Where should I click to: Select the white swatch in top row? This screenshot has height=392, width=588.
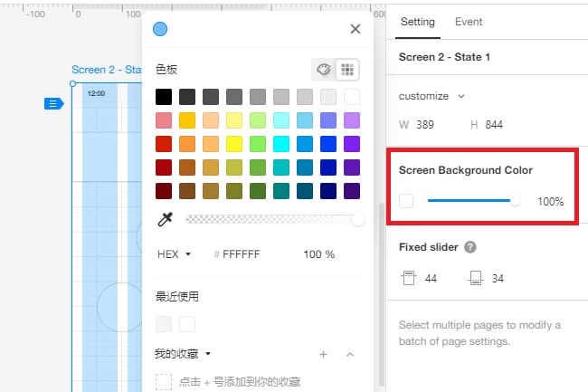352,97
